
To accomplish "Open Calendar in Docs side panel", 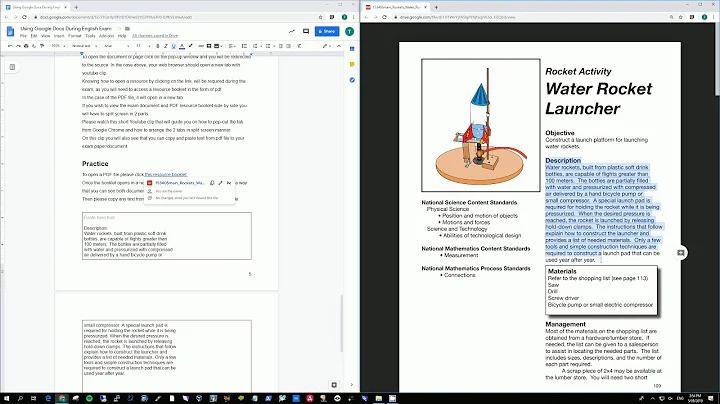I will 352,49.
